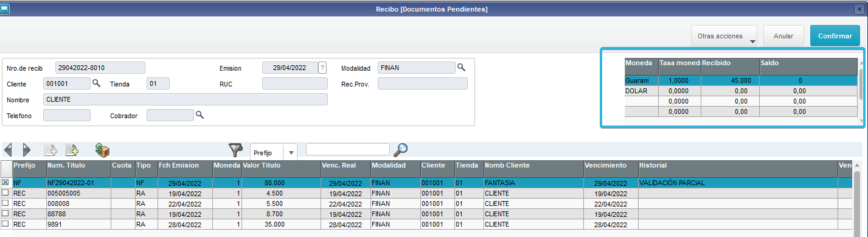Viewport: 868px width, 237px height.
Task: Click the application icon in title bar
Action: 5,9
